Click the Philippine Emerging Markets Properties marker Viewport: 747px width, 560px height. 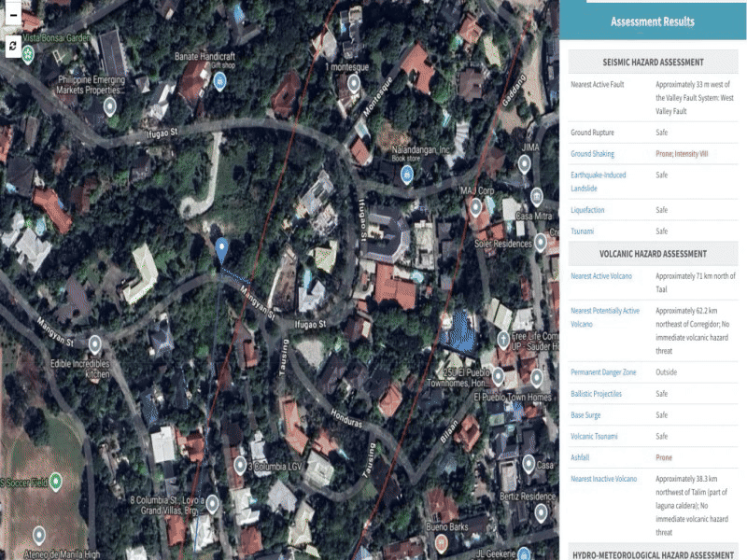(110, 106)
